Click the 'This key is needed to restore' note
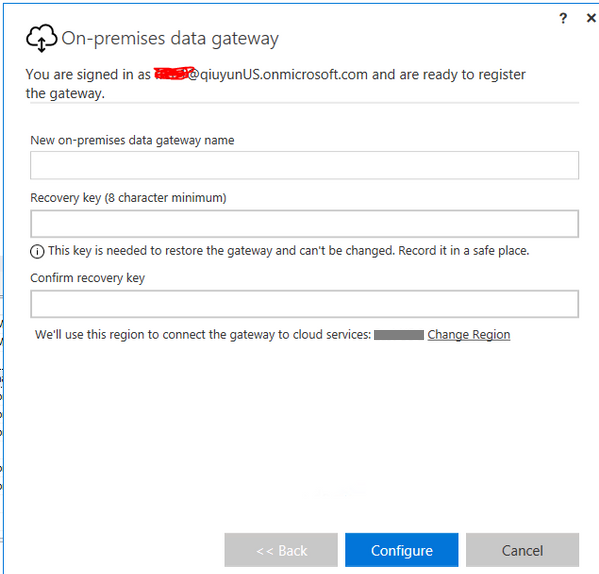 coord(288,251)
